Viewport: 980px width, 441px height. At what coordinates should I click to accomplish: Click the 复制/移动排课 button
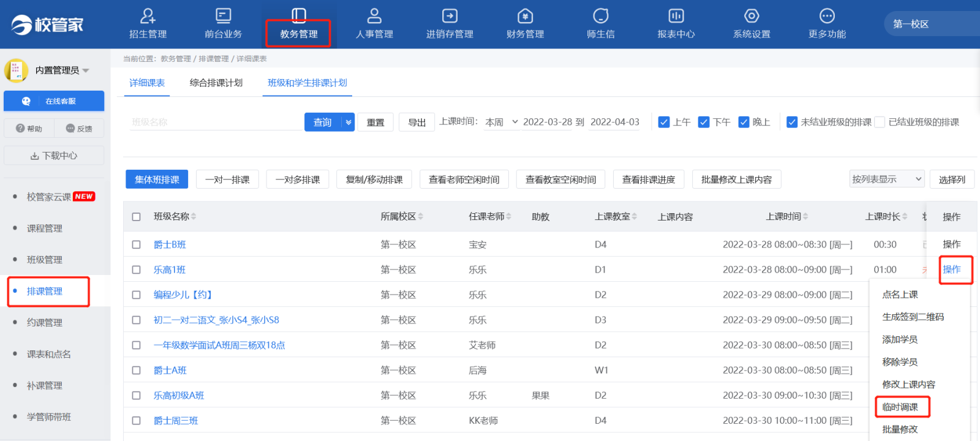pyautogui.click(x=374, y=179)
